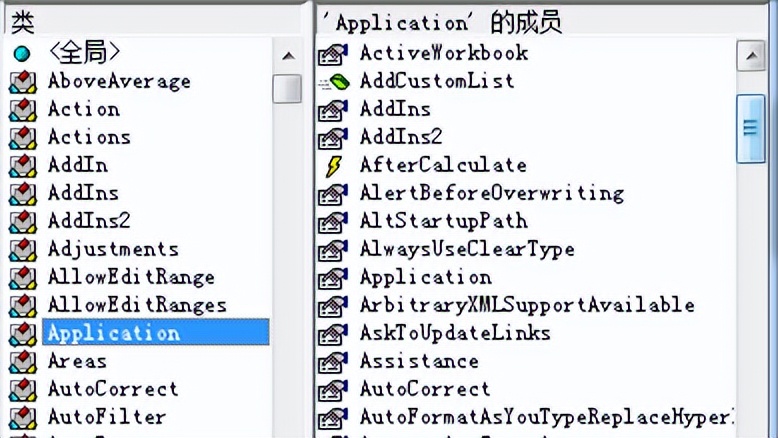Click the class icon beside AddIn
Image resolution: width=778 pixels, height=438 pixels.
coord(23,166)
